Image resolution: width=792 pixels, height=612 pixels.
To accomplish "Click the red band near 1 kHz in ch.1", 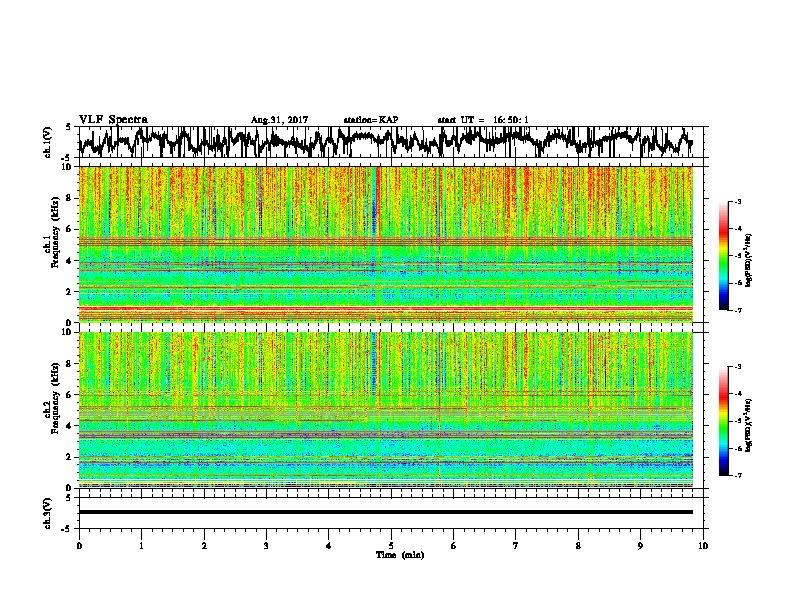I will (386, 308).
